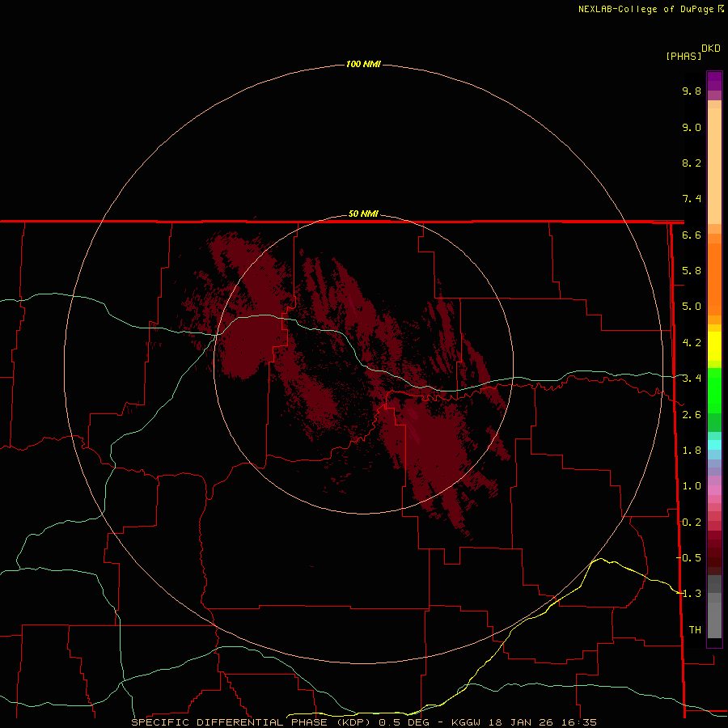Click the 8.2 scale value
The image size is (728, 728).
pos(692,163)
